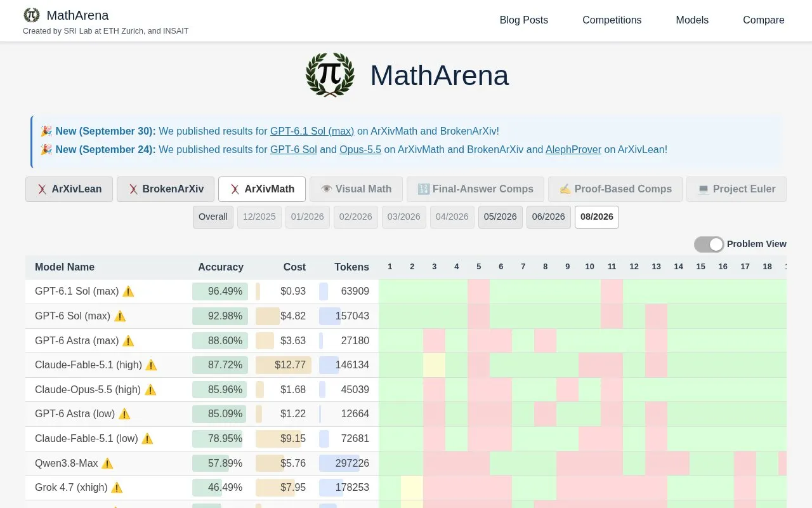Click the 96.49% accuracy value
The width and height of the screenshot is (812, 508).
click(225, 291)
